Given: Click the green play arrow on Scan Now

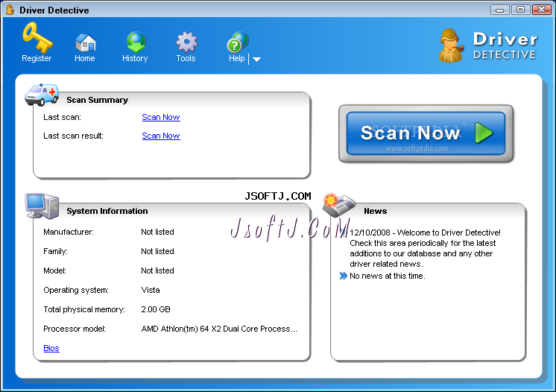Looking at the screenshot, I should pyautogui.click(x=484, y=133).
